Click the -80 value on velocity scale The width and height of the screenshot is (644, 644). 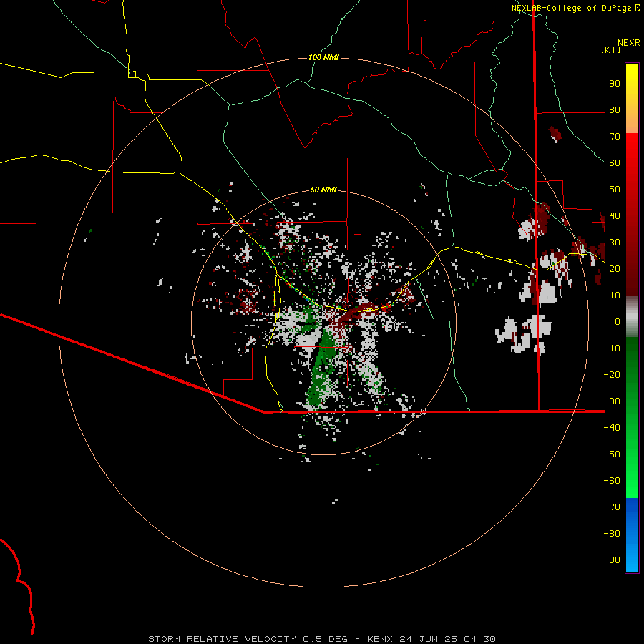612,534
